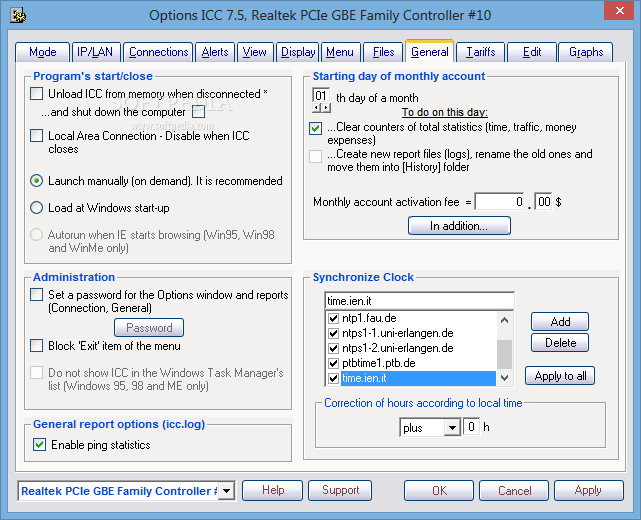Viewport: 641px width, 520px height.
Task: Confirm settings with OK button
Action: pyautogui.click(x=439, y=490)
